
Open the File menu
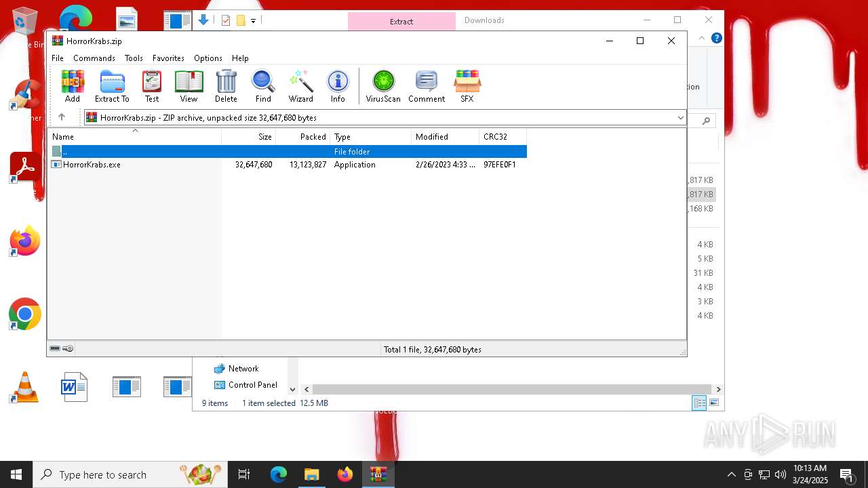click(58, 58)
